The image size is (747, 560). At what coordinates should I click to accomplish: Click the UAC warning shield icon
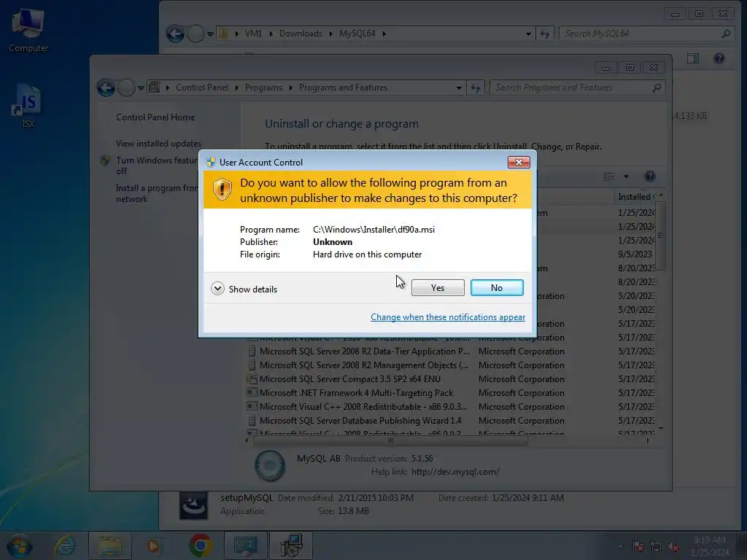click(222, 190)
